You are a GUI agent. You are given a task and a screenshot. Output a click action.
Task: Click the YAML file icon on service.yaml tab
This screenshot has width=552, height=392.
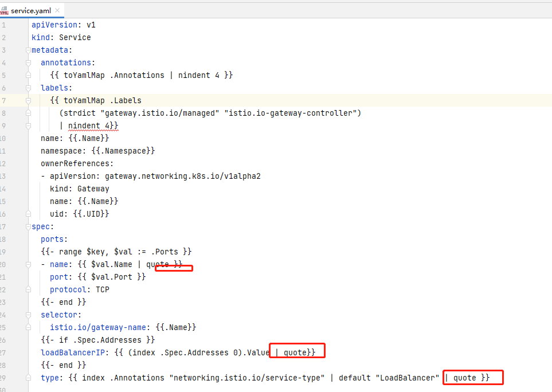pos(5,11)
